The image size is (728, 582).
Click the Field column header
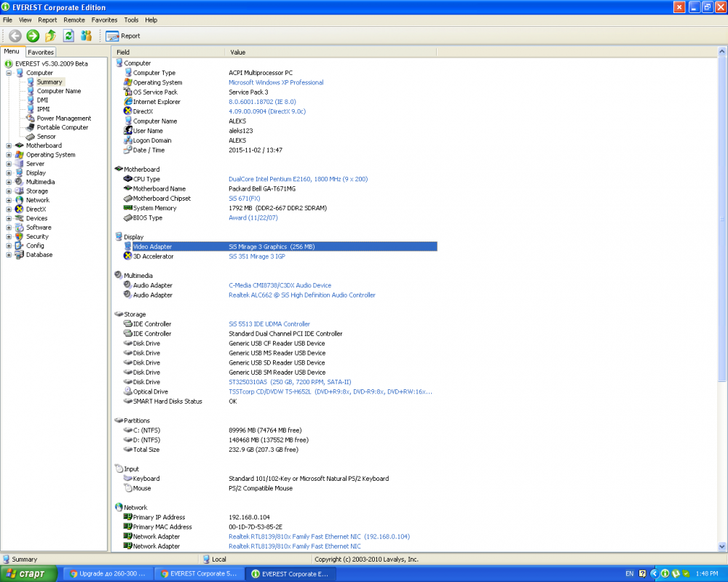[169, 52]
